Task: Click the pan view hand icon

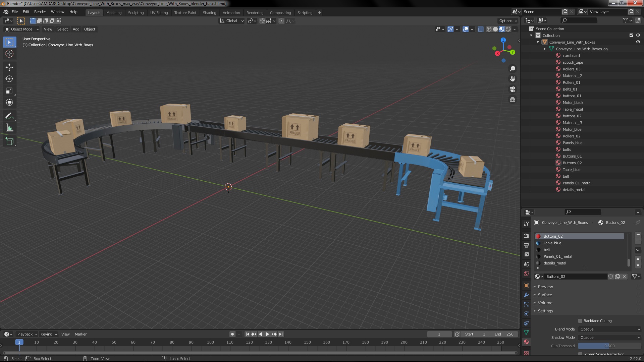Action: pos(513,79)
